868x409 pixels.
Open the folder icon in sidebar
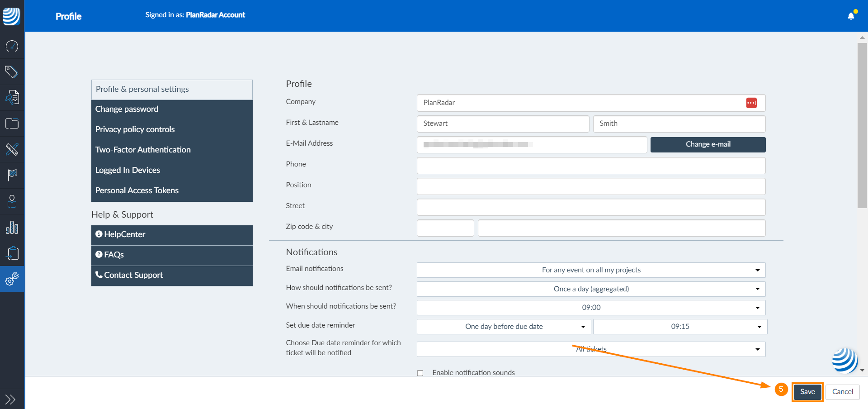12,124
